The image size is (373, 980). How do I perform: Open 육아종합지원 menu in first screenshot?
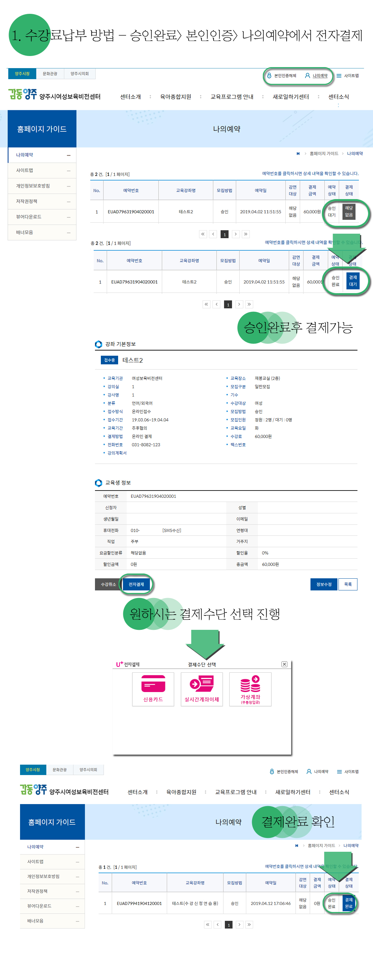coord(176,97)
